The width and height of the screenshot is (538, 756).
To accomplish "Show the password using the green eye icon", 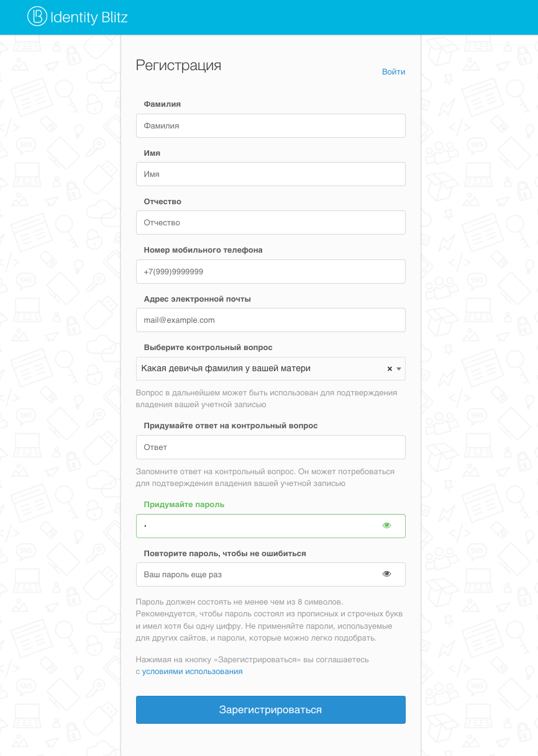I will pos(387,526).
